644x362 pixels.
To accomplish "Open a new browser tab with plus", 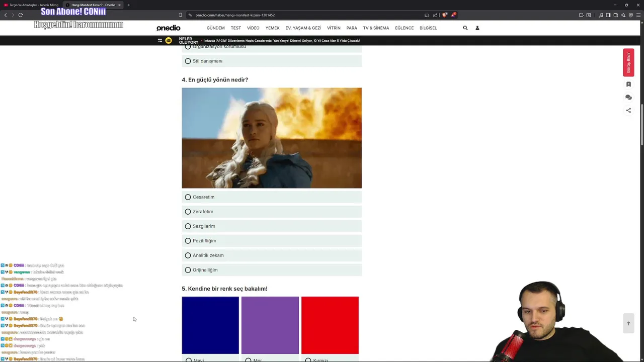I will point(129,5).
